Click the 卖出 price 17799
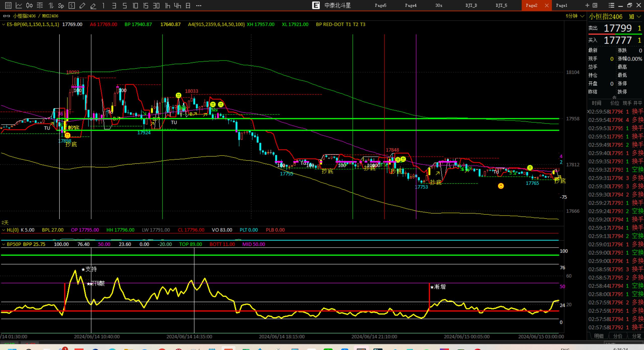 pyautogui.click(x=618, y=28)
